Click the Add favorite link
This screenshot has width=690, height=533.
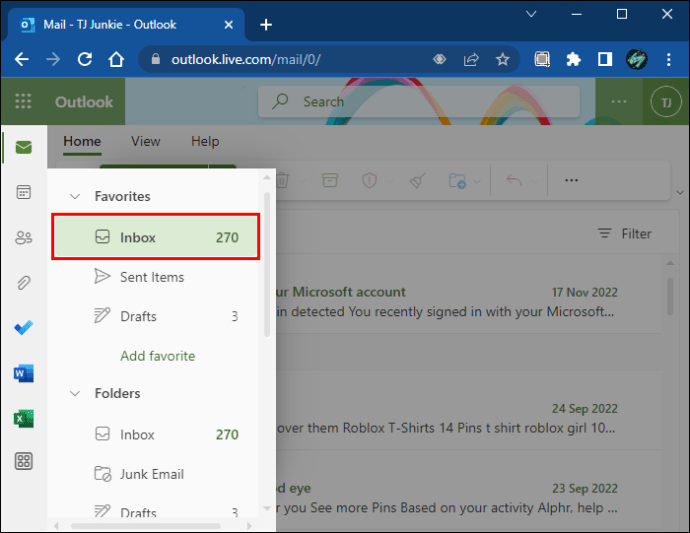(157, 356)
